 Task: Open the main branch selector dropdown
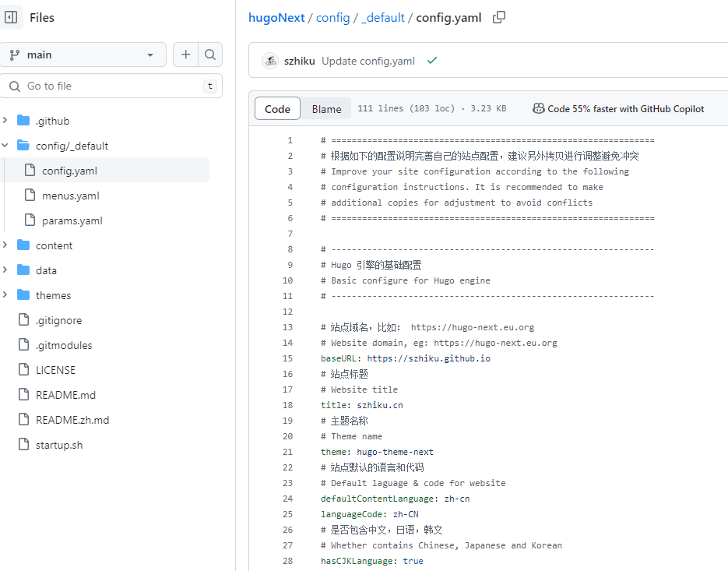coord(83,55)
